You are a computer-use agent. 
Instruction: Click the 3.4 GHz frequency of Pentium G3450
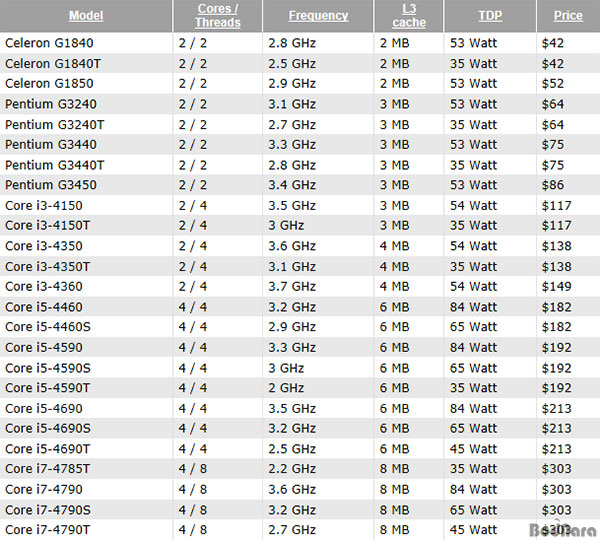292,185
